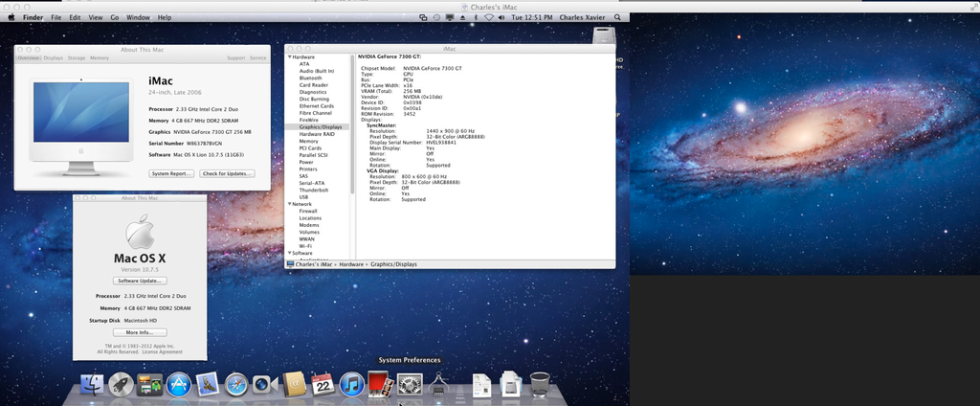Open the Window menu
This screenshot has width=980, height=406.
tap(138, 17)
